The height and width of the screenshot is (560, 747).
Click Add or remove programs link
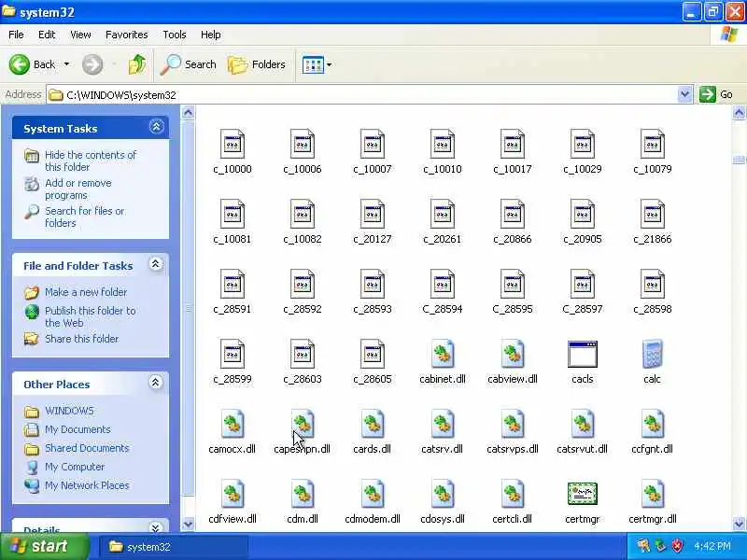click(x=78, y=189)
